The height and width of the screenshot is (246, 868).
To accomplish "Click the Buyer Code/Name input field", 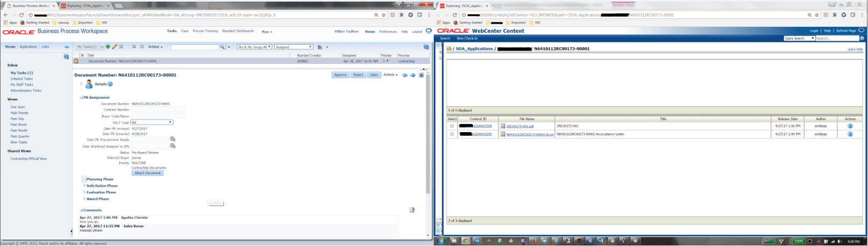I will tap(158, 116).
